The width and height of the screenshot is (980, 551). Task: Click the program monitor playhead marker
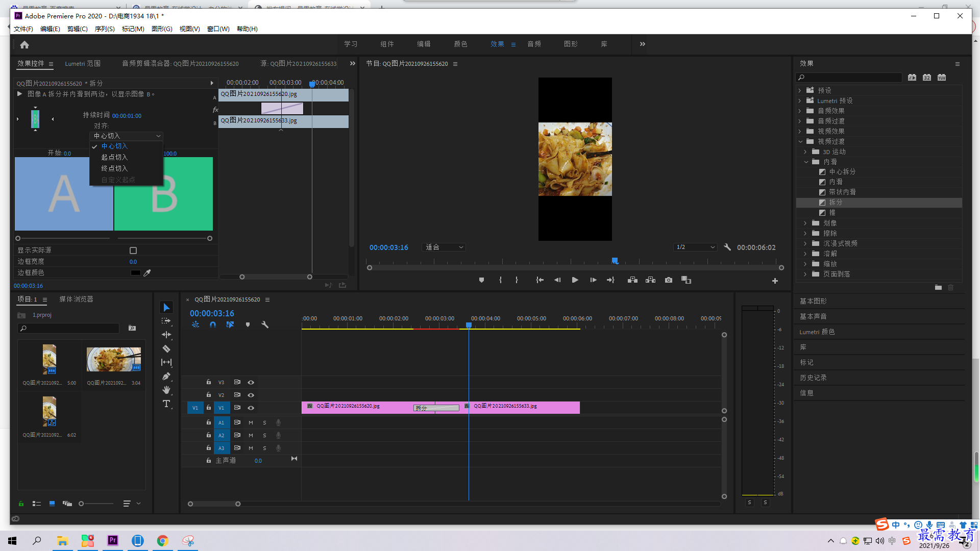coord(615,261)
